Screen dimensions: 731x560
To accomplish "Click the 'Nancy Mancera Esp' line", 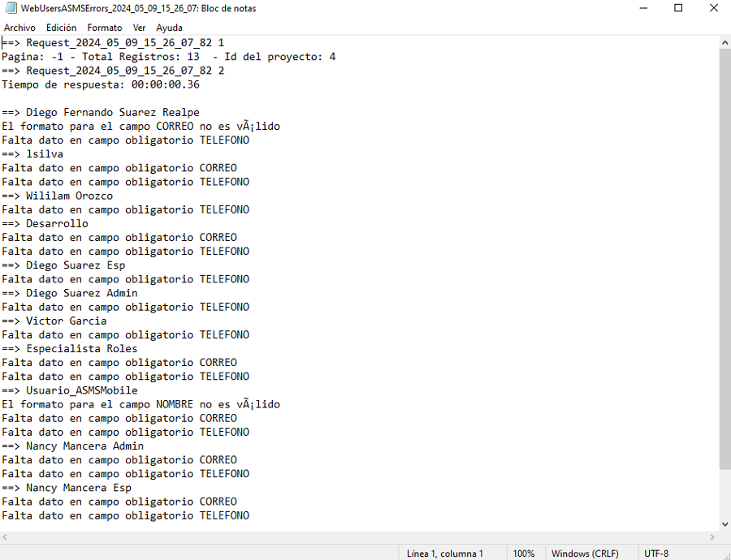I will pos(67,488).
